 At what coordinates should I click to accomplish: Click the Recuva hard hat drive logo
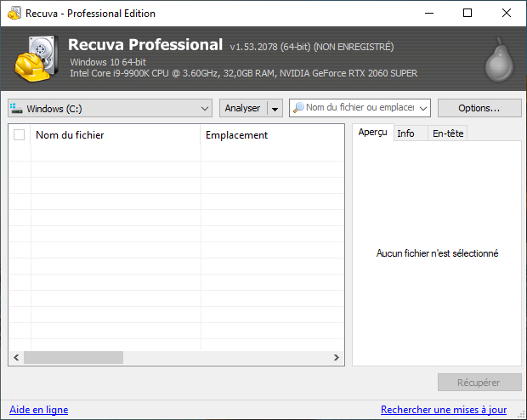click(x=37, y=59)
